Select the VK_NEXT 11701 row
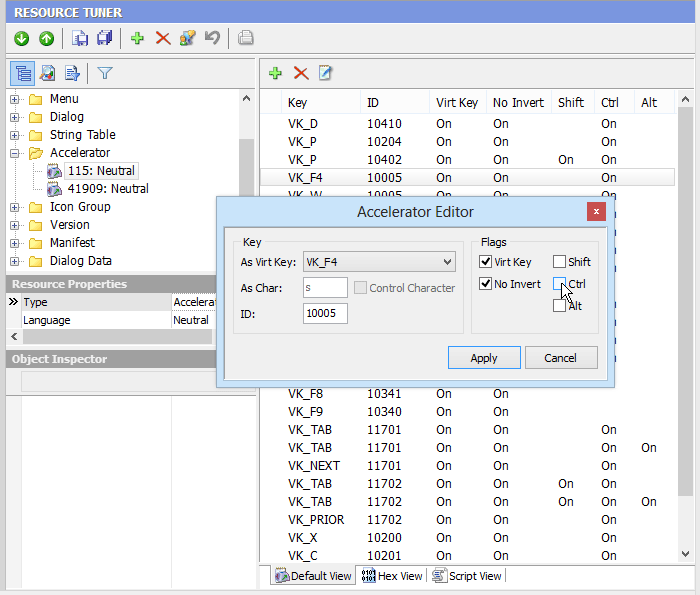This screenshot has height=595, width=700. 467,466
